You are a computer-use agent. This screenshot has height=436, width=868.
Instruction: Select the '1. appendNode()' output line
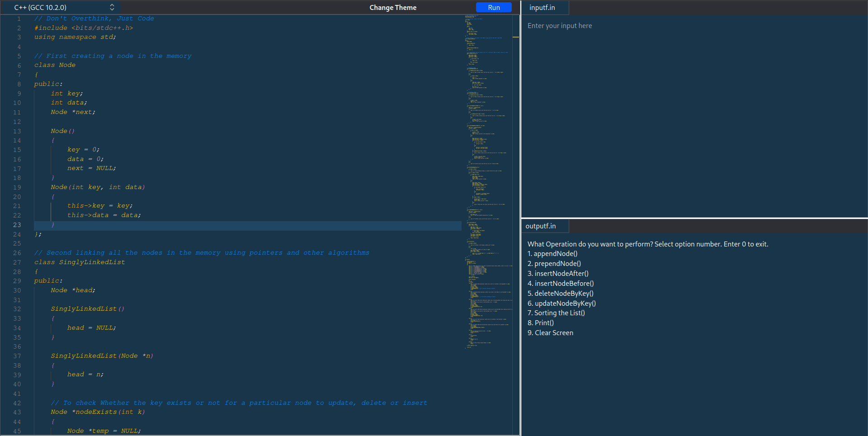[x=552, y=254]
